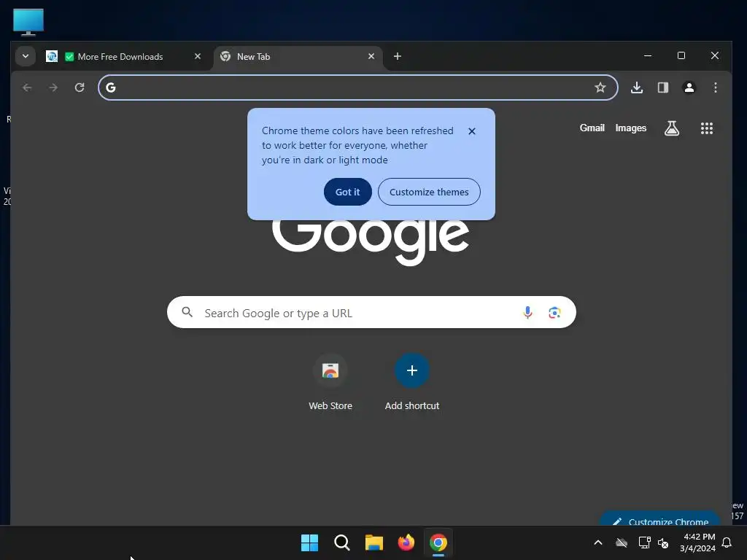Viewport: 747px width, 560px height.
Task: Open File Explorer from taskbar
Action: [x=374, y=542]
